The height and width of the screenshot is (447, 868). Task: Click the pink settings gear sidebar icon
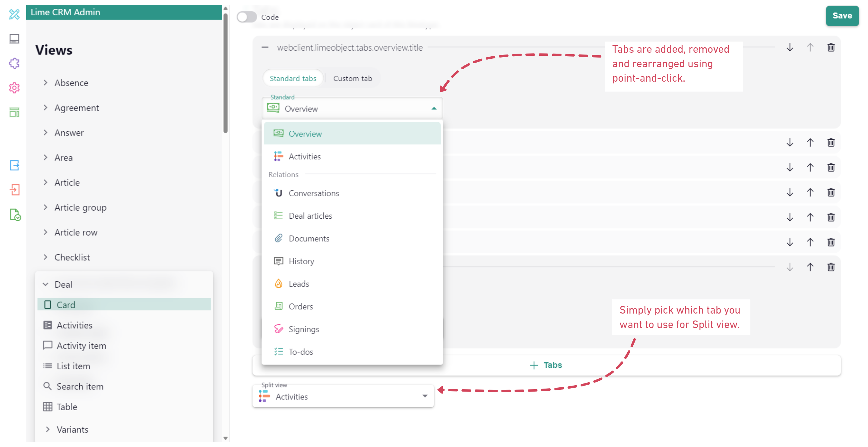[14, 88]
